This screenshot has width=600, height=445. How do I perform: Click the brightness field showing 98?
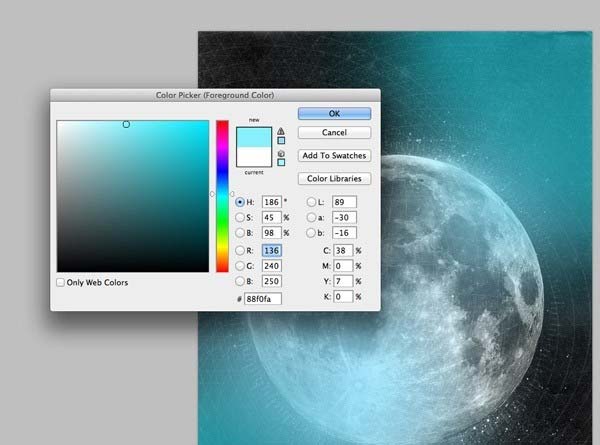pyautogui.click(x=271, y=233)
